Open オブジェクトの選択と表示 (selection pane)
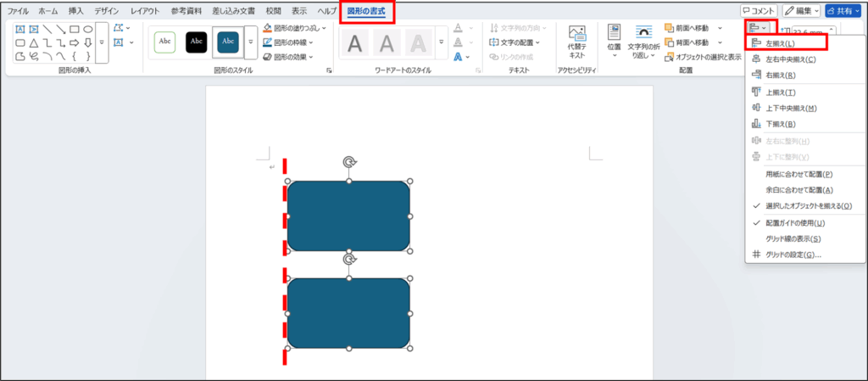Screen dimensions: 868x381 click(x=703, y=57)
